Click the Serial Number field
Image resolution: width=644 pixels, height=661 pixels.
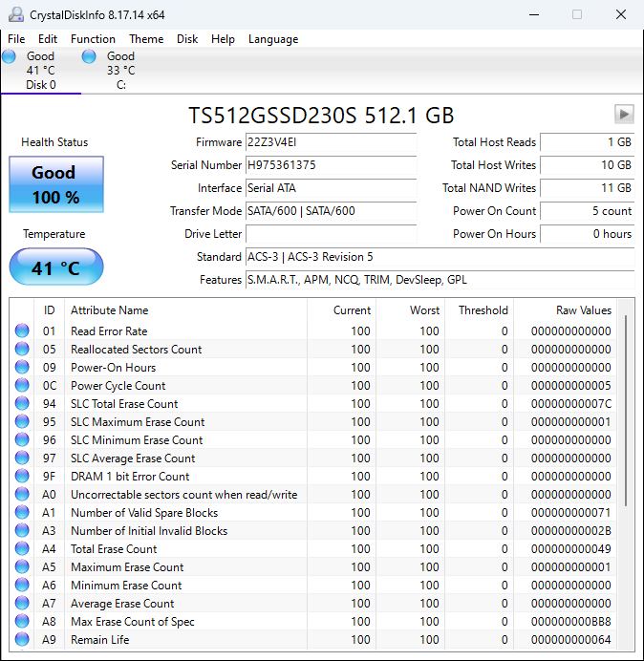coord(331,165)
